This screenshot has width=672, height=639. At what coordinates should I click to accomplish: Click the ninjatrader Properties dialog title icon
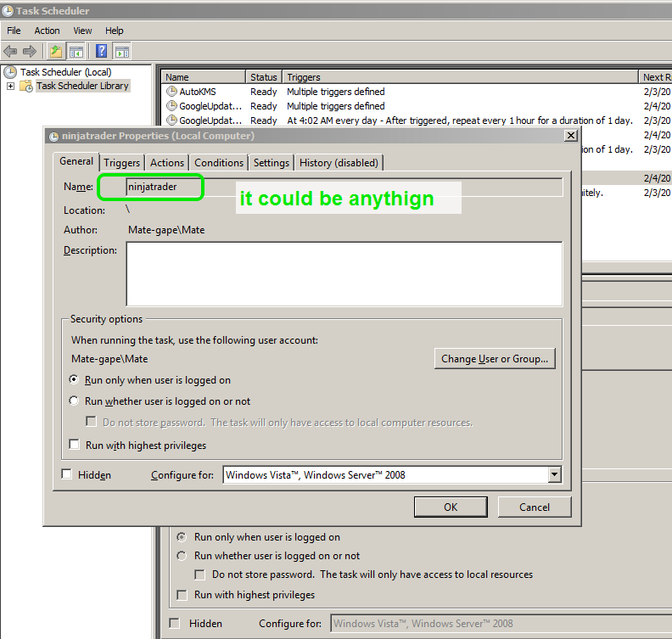click(53, 137)
